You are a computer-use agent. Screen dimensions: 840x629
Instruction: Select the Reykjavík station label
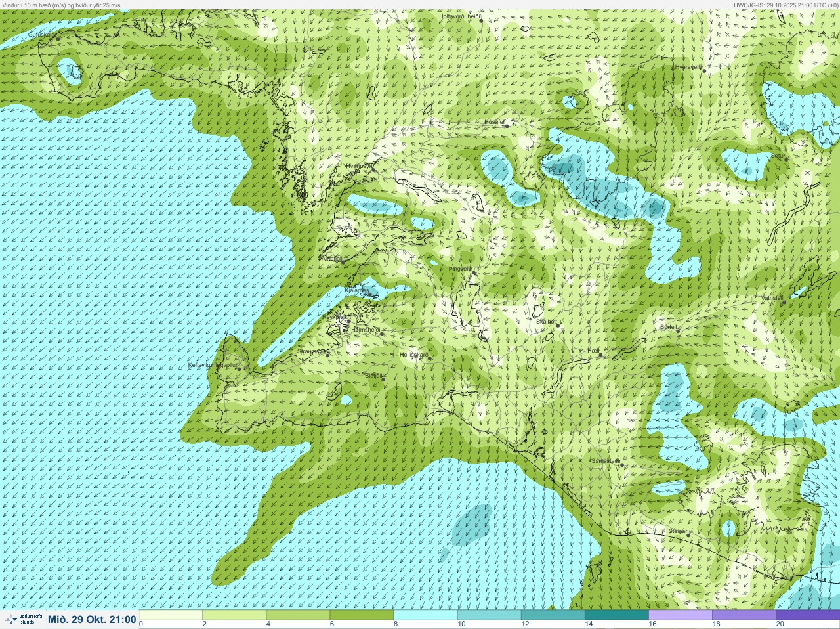click(x=335, y=316)
